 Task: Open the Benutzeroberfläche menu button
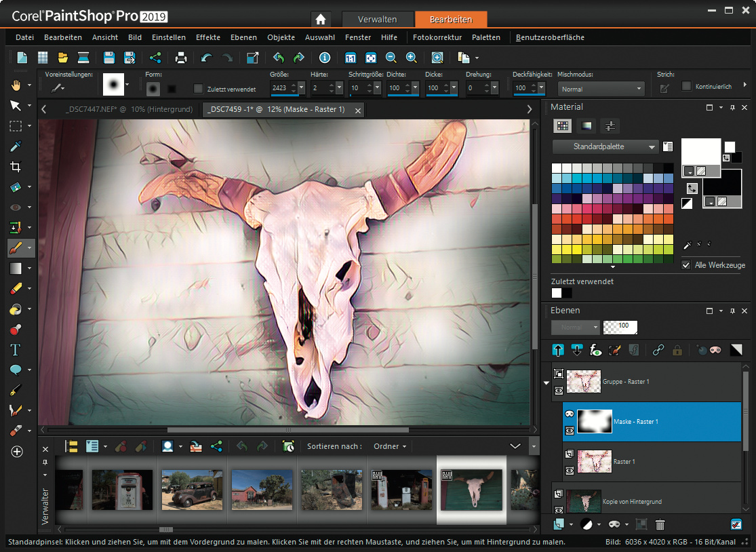click(550, 37)
